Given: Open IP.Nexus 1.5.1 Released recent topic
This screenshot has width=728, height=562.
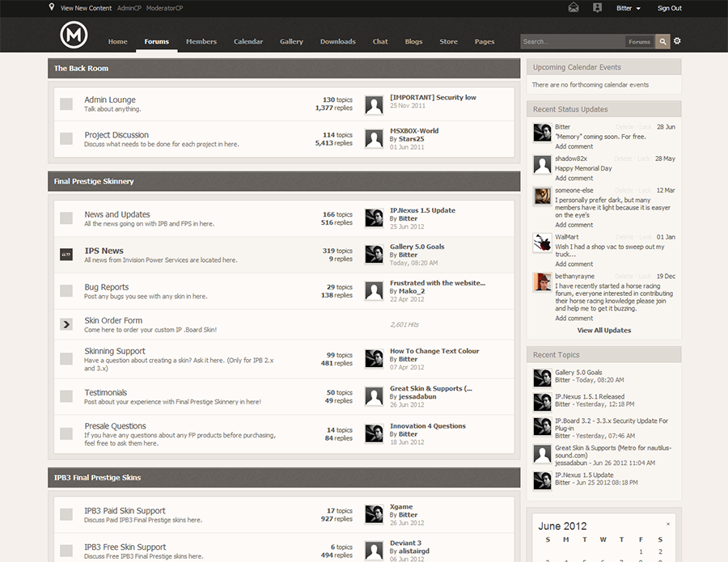Looking at the screenshot, I should coord(590,396).
